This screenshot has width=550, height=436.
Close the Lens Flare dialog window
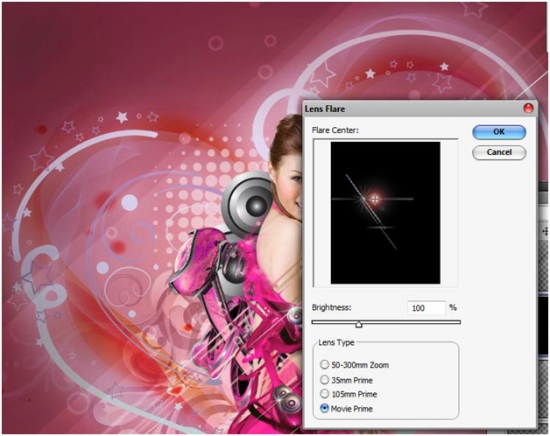coord(528,108)
